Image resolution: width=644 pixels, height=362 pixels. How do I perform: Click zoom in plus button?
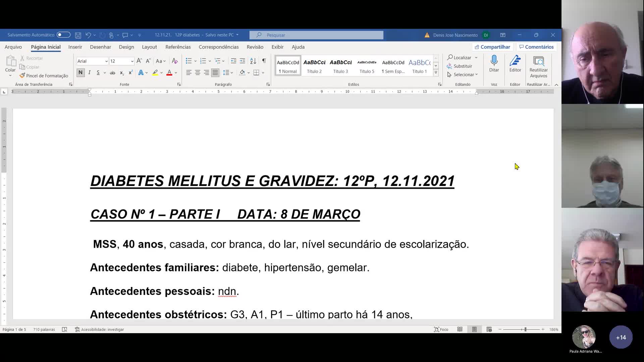pos(543,329)
